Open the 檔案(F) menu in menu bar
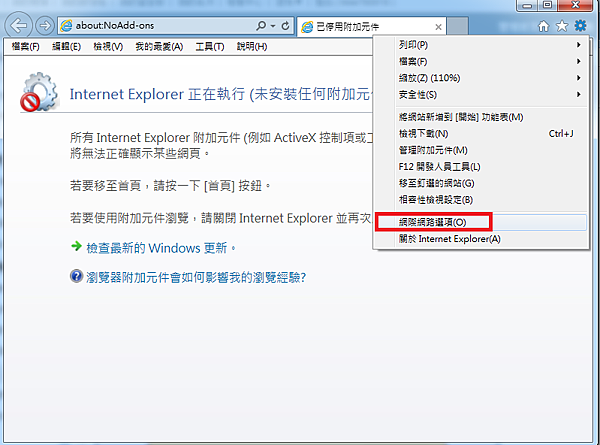 25,47
